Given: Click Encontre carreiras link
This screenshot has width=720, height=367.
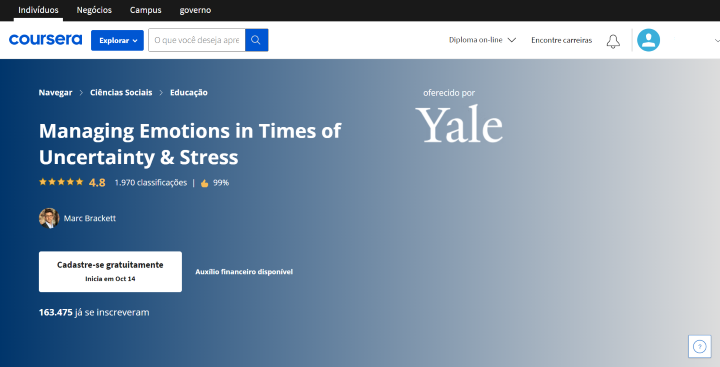Looking at the screenshot, I should [x=562, y=40].
